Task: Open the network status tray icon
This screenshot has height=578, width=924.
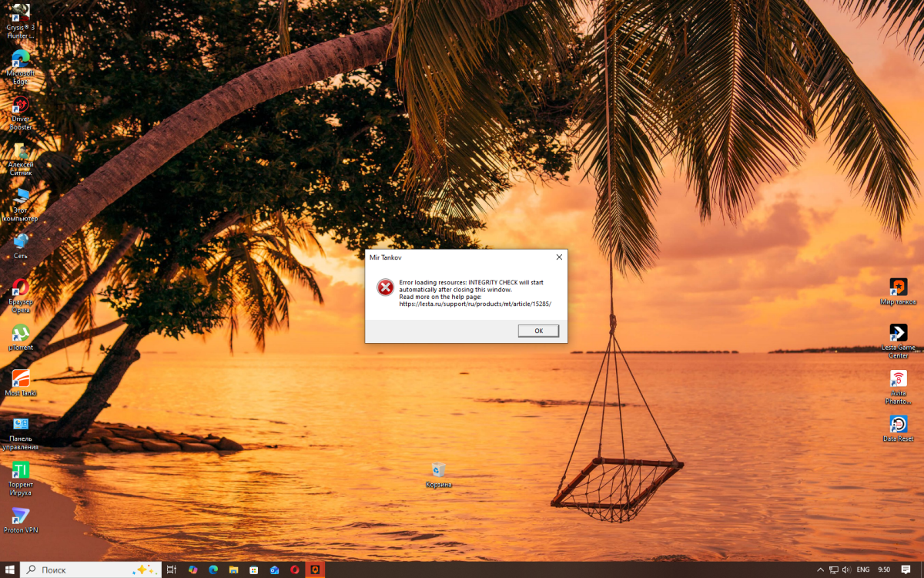Action: coord(833,570)
